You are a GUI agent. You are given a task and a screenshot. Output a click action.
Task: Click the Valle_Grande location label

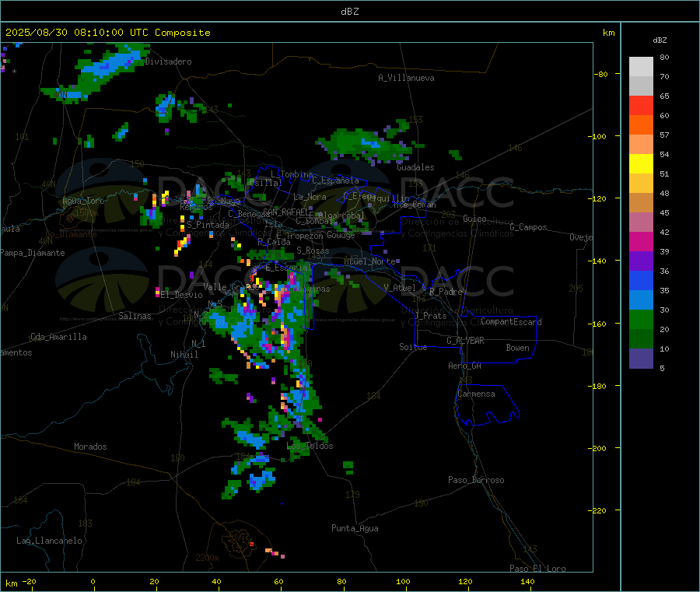tap(231, 286)
